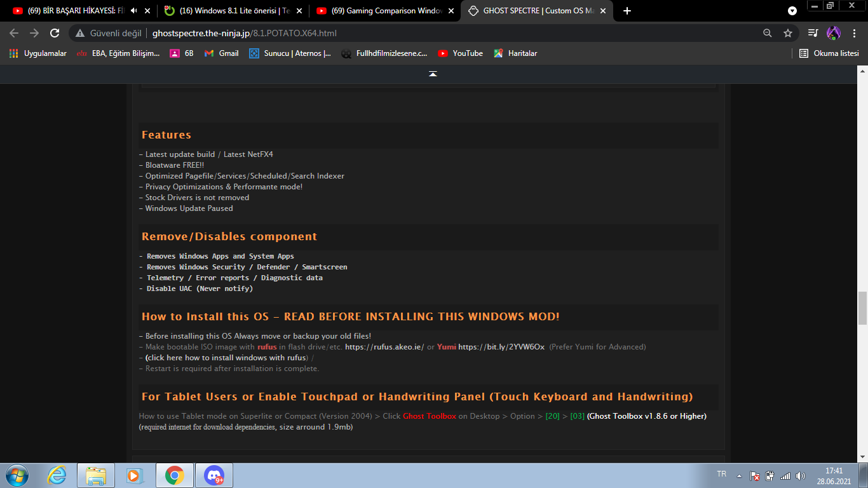
Task: Open the https://bit.ly/2YVW6Ox link
Action: click(501, 347)
